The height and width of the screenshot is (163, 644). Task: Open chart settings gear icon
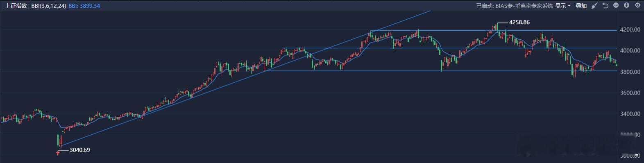click(x=637, y=5)
